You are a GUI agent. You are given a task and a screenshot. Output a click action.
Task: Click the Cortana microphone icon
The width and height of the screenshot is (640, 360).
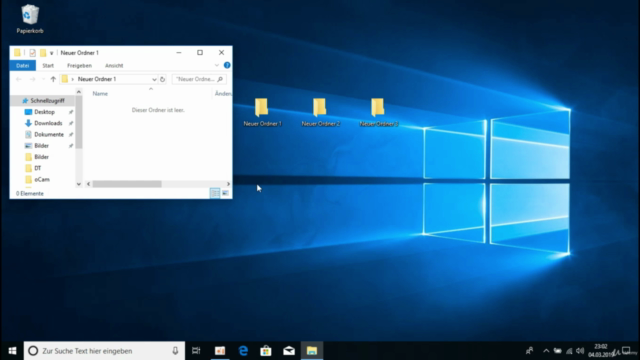(175, 351)
